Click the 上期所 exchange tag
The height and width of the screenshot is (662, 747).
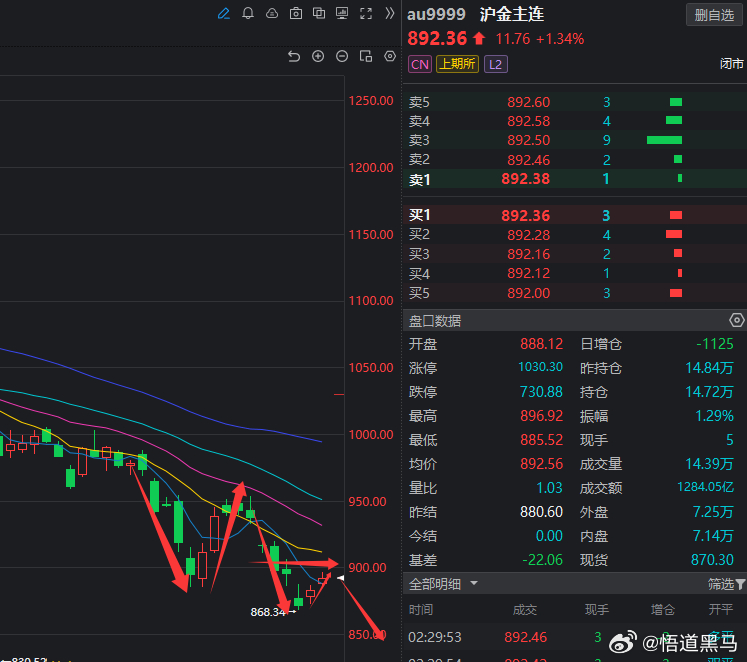[x=457, y=64]
